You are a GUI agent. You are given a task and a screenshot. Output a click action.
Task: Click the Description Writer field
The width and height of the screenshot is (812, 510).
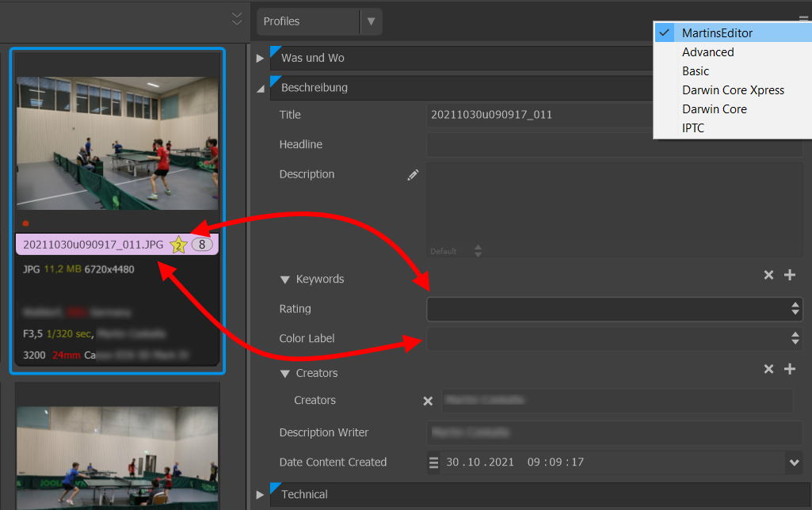614,433
